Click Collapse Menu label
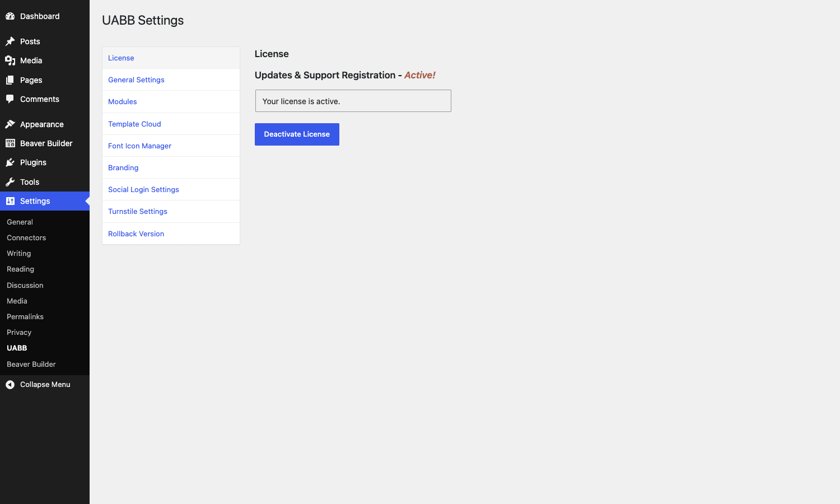 [45, 385]
